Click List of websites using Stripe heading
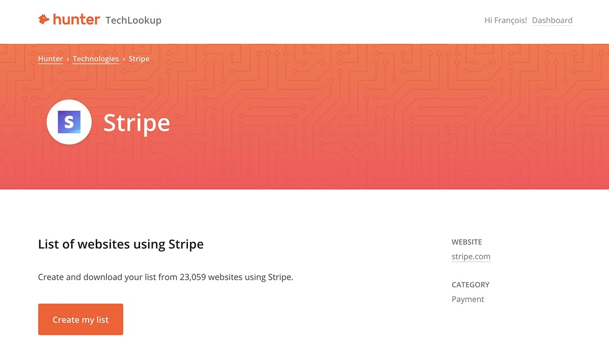 pos(121,244)
